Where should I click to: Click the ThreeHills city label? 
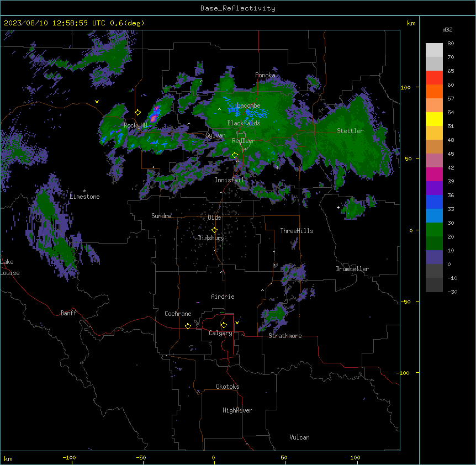(x=297, y=231)
